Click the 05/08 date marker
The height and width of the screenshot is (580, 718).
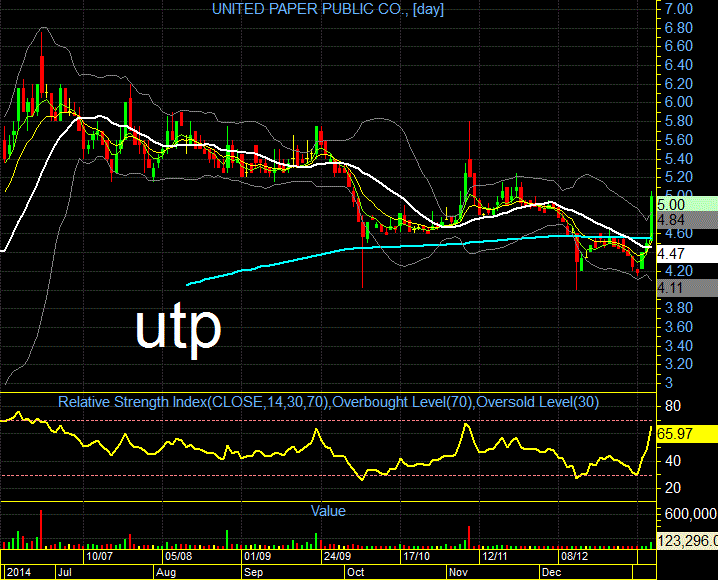(x=179, y=556)
